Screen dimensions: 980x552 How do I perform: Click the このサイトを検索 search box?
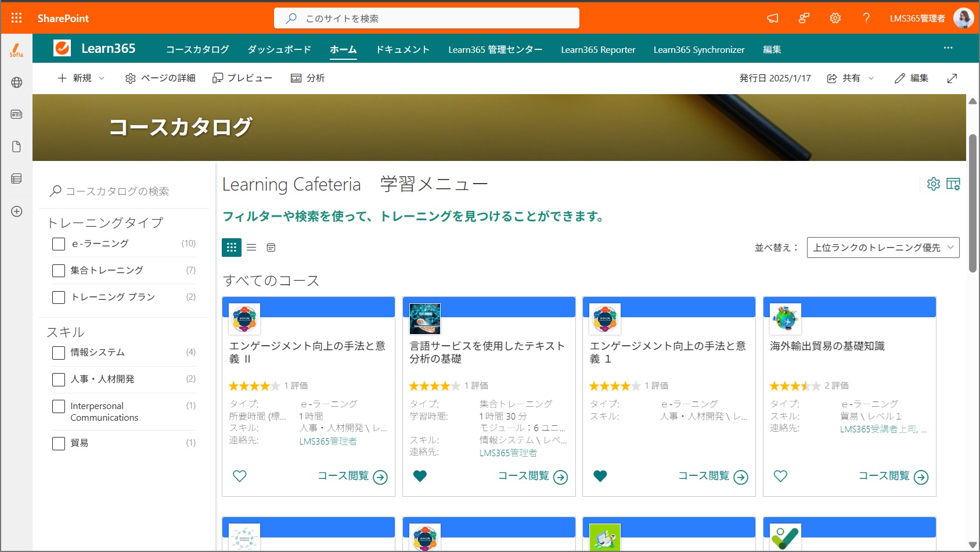pos(427,18)
